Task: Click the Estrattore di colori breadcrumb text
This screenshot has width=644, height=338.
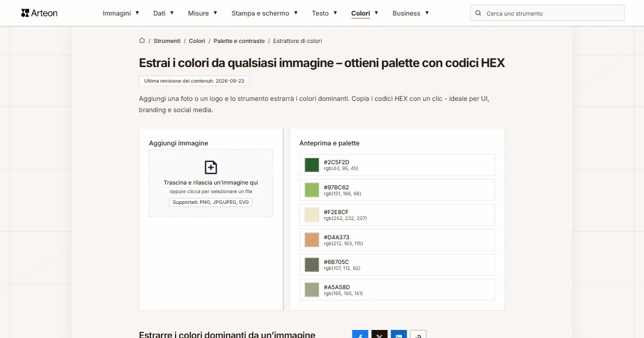Action: click(297, 41)
